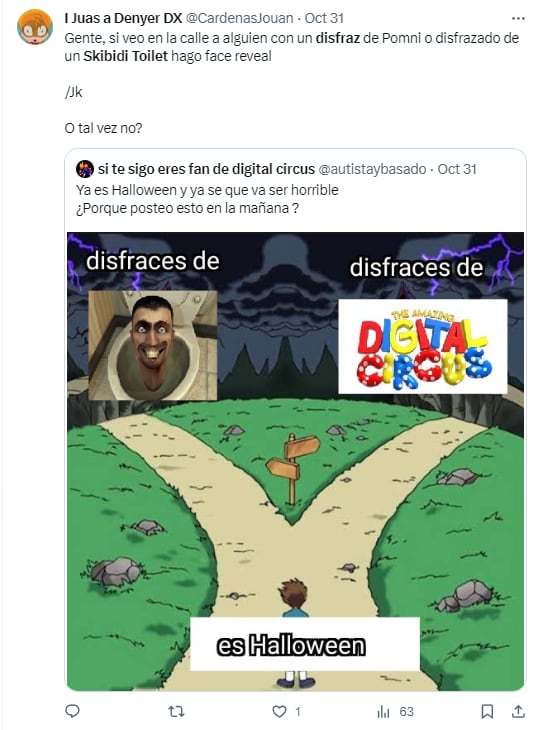Bookmark this tweet
540x730 pixels.
pos(487,711)
